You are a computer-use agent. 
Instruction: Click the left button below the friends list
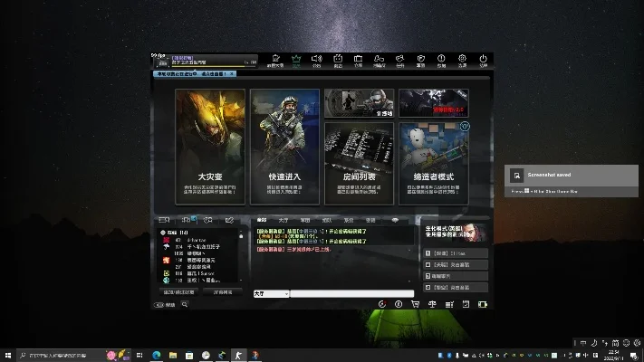coord(178,292)
